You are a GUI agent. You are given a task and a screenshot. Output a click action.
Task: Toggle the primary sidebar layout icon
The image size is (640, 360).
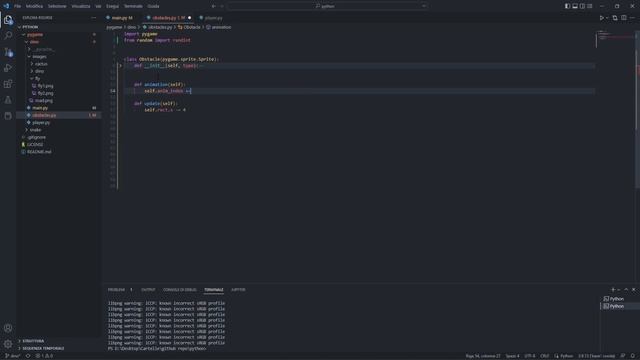(x=567, y=6)
